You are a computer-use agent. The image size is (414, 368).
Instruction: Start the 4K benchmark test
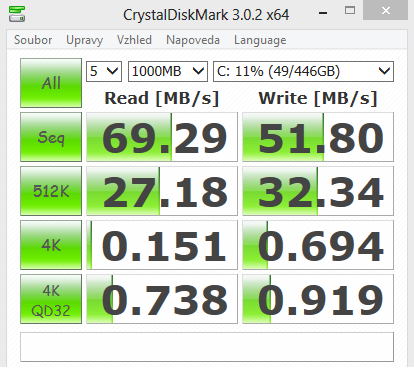51,245
